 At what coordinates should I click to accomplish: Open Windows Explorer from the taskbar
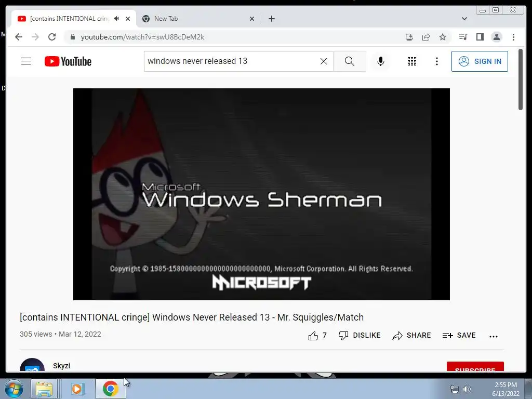click(45, 389)
